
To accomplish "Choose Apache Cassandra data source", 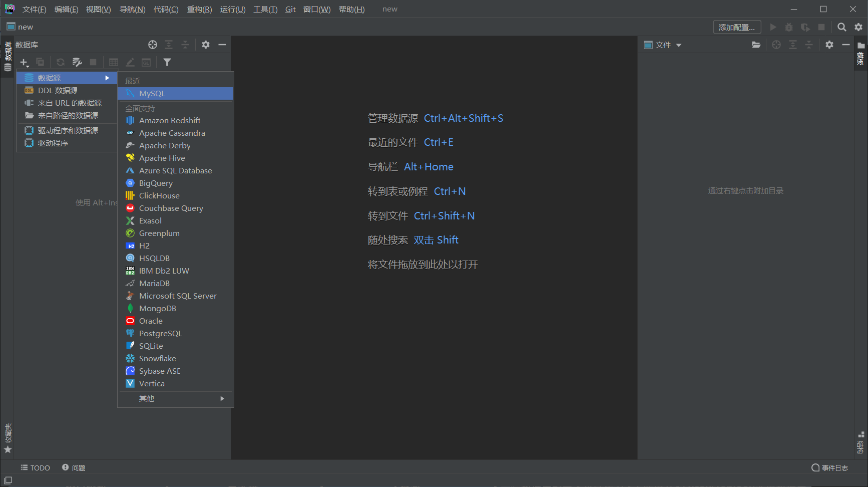I will pos(176,133).
